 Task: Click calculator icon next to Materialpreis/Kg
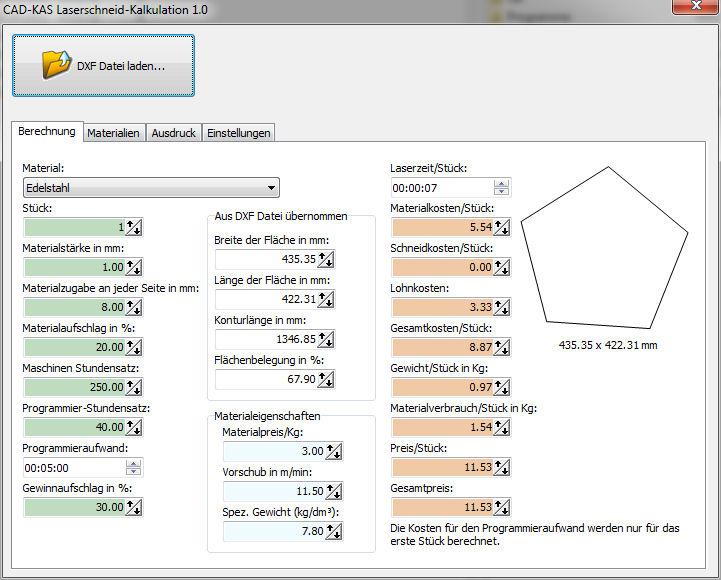(x=333, y=451)
